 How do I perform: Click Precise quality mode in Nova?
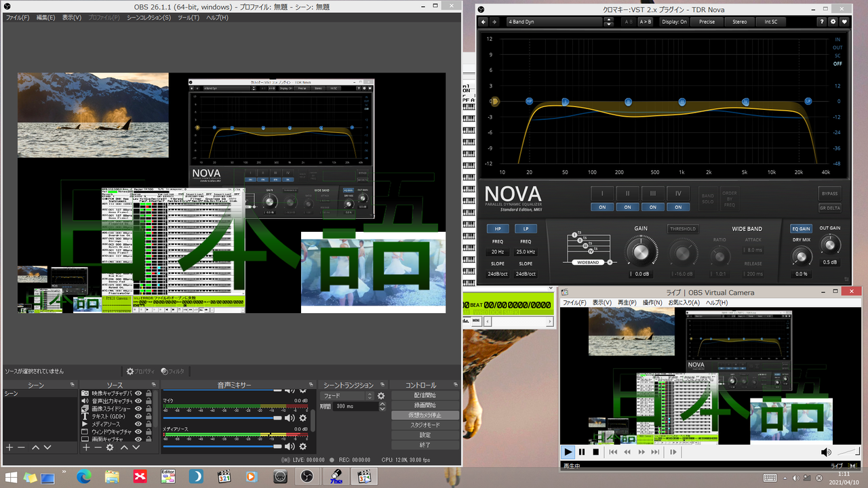[707, 22]
